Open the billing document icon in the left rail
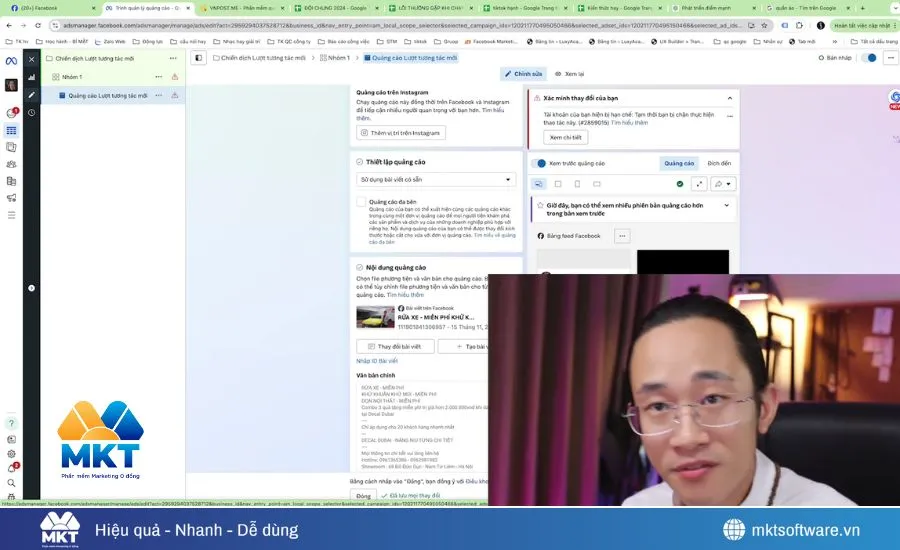 11,181
